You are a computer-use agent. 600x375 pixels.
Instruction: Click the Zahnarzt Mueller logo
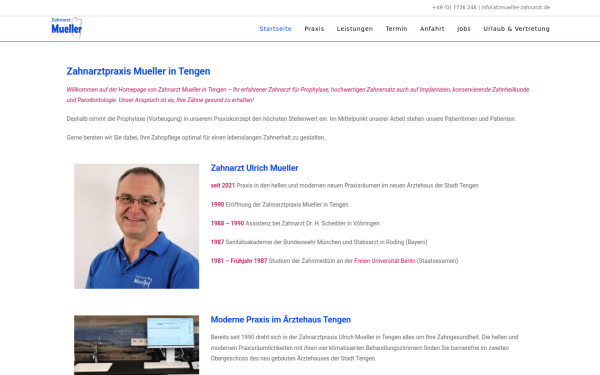[x=67, y=28]
